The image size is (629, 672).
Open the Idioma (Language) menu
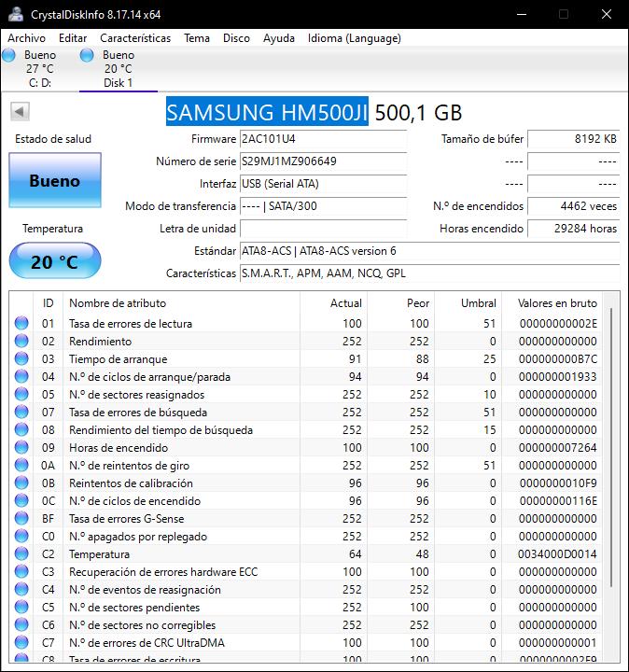click(x=355, y=38)
